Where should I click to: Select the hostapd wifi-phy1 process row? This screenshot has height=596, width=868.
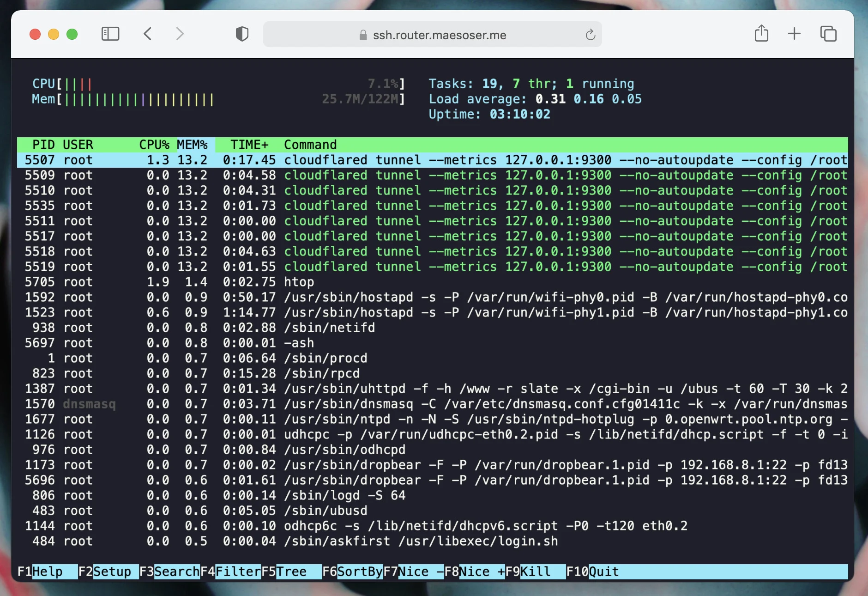pos(433,312)
